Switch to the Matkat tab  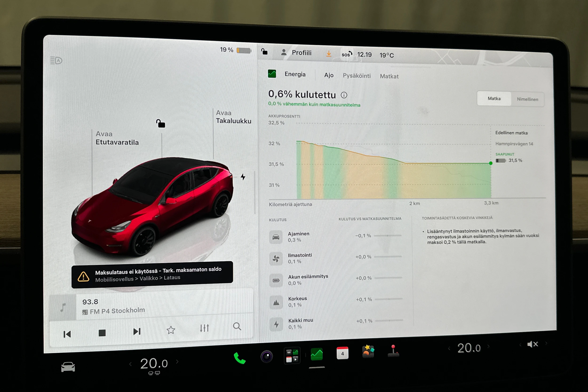coord(389,76)
